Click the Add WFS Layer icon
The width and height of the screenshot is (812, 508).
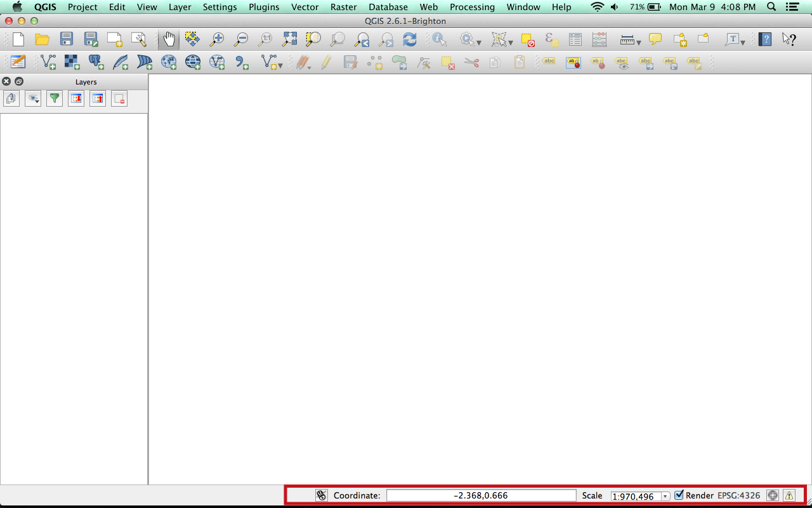click(217, 62)
